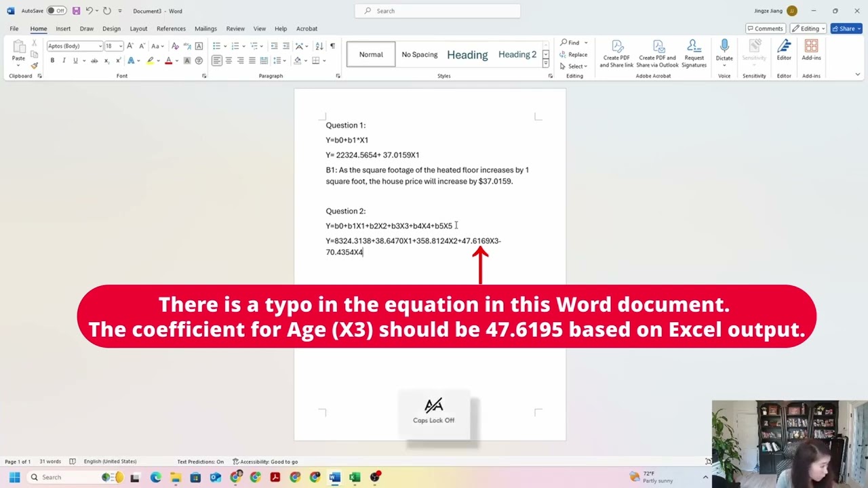Open the text highlight color dropdown arrow
Image resolution: width=868 pixels, height=488 pixels.
(158, 60)
